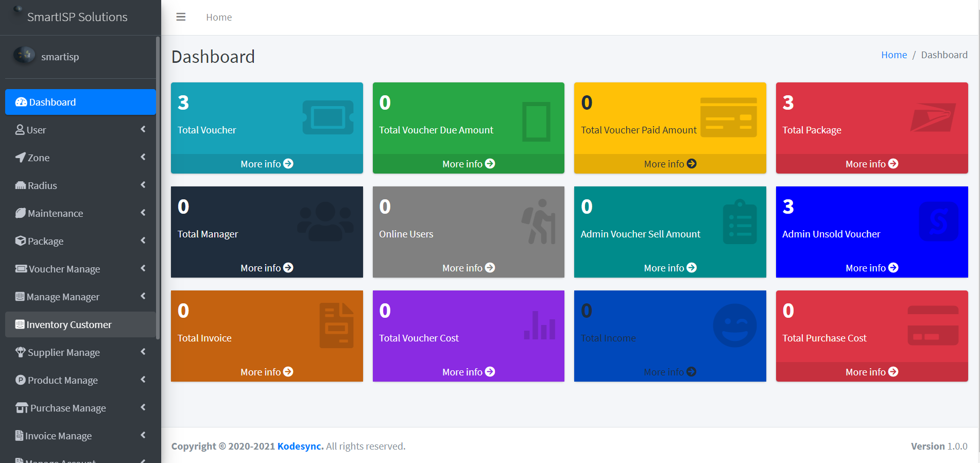Expand the Supplier Manage menu chevron
The width and height of the screenshot is (980, 463).
(143, 352)
